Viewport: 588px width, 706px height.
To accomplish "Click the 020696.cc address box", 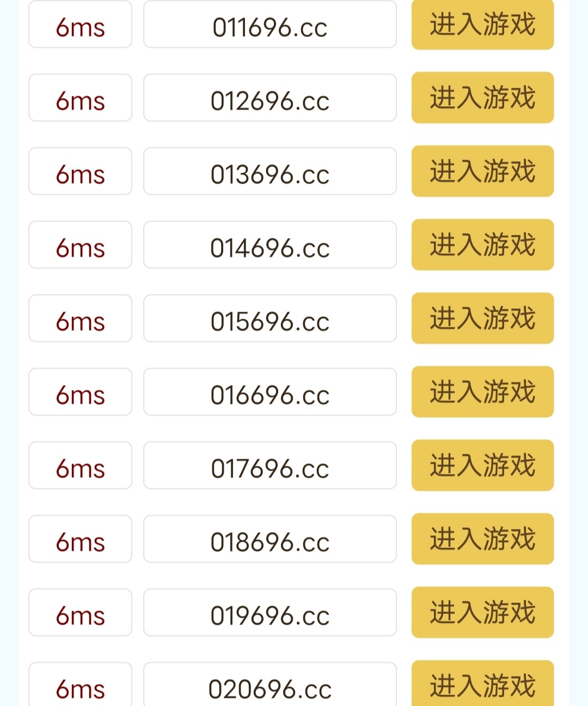I will 270,685.
